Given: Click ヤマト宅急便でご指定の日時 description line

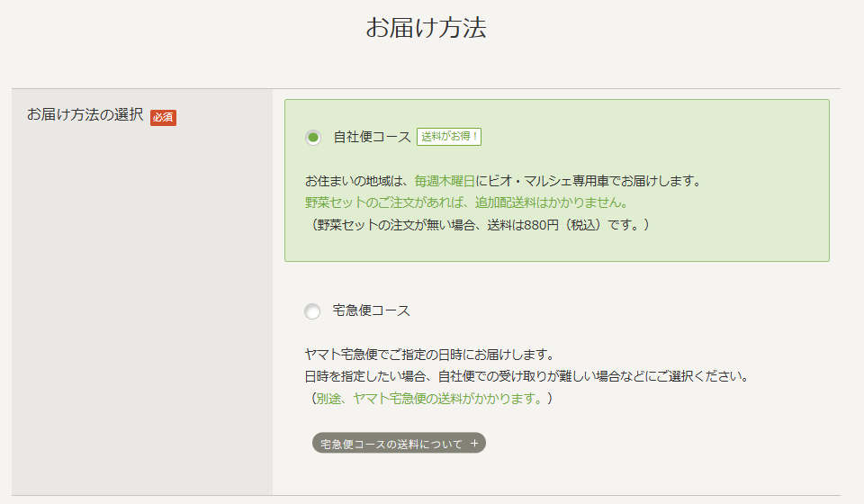Looking at the screenshot, I should point(430,355).
